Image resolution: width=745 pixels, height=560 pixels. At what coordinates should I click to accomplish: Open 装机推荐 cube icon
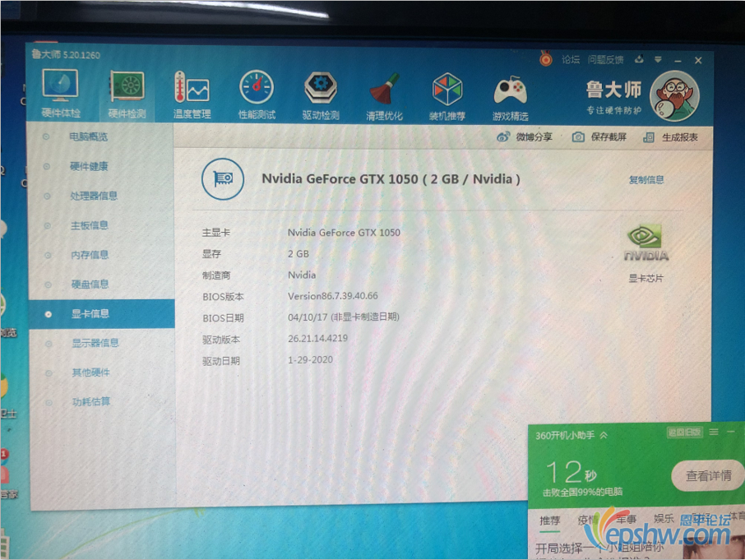(447, 96)
